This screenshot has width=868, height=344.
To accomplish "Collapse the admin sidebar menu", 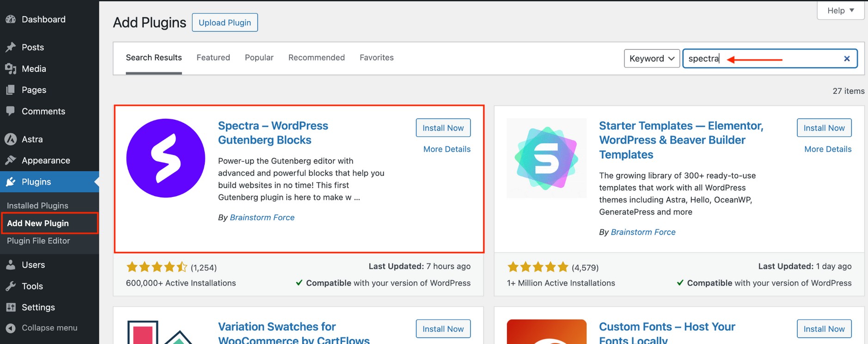I will [42, 328].
